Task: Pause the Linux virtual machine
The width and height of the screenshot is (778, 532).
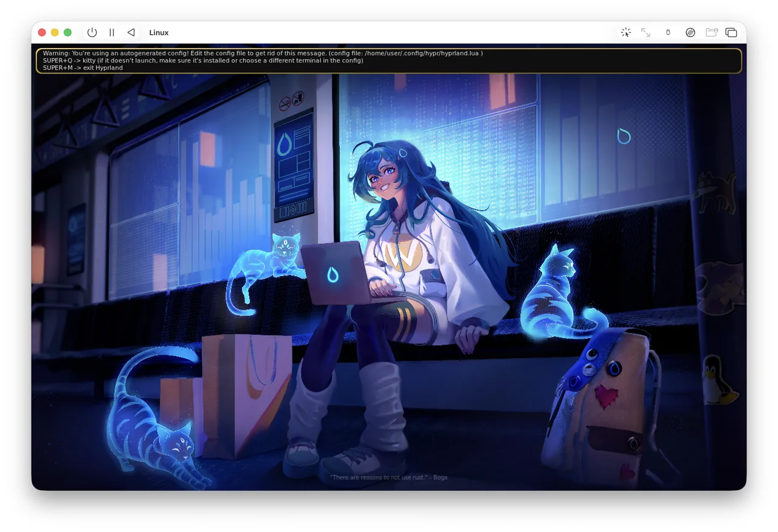Action: 112,32
